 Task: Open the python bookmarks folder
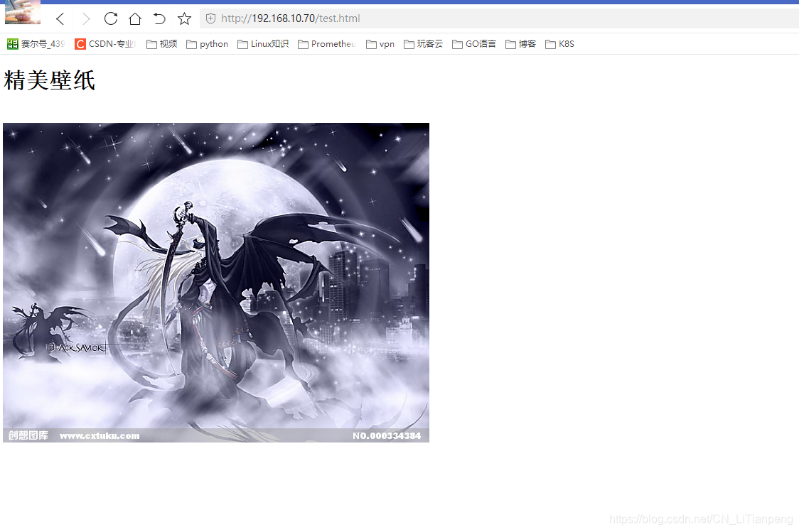207,44
